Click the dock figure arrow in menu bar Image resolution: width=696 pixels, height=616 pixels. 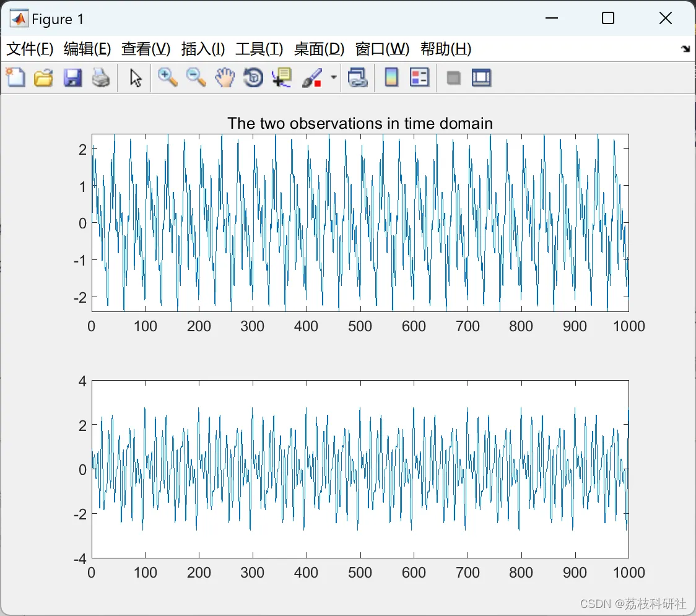(685, 50)
